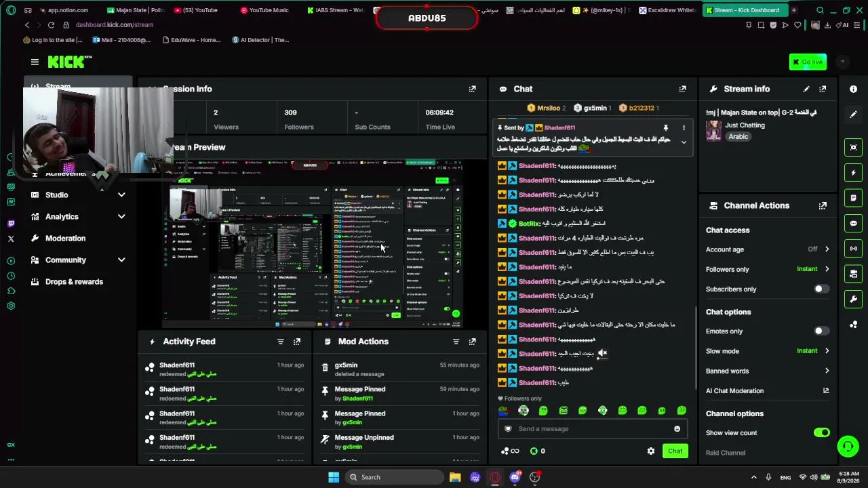Open the (53) YouTube browser tab
The height and width of the screenshot is (488, 868).
click(198, 10)
